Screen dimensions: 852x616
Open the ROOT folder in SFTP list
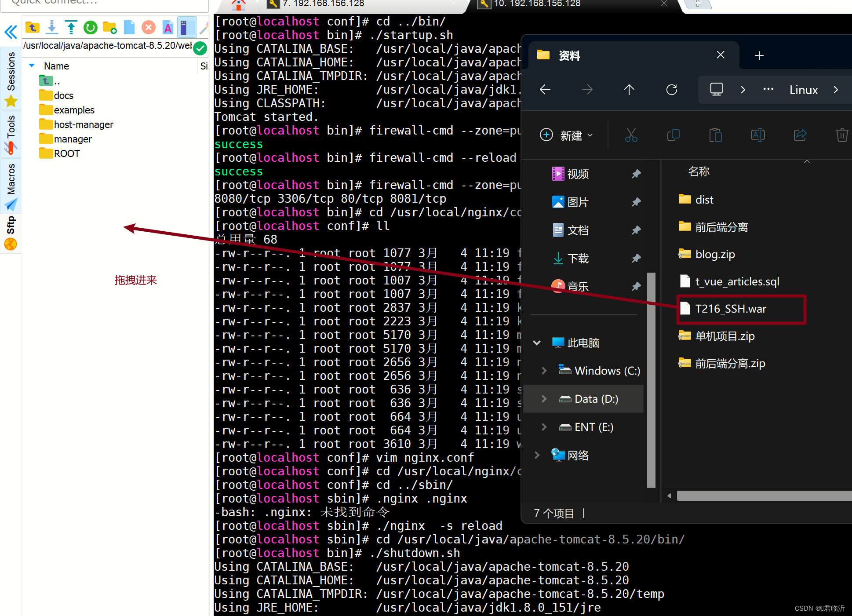(x=66, y=153)
